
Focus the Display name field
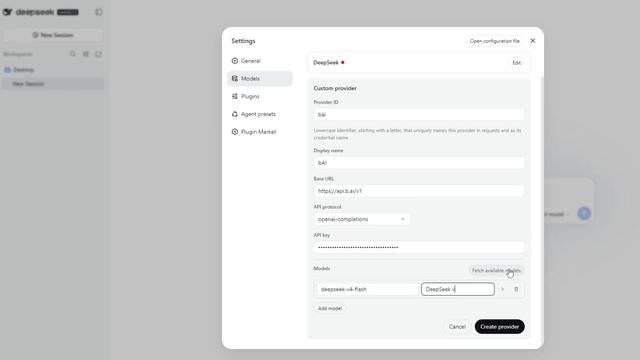[x=419, y=163]
